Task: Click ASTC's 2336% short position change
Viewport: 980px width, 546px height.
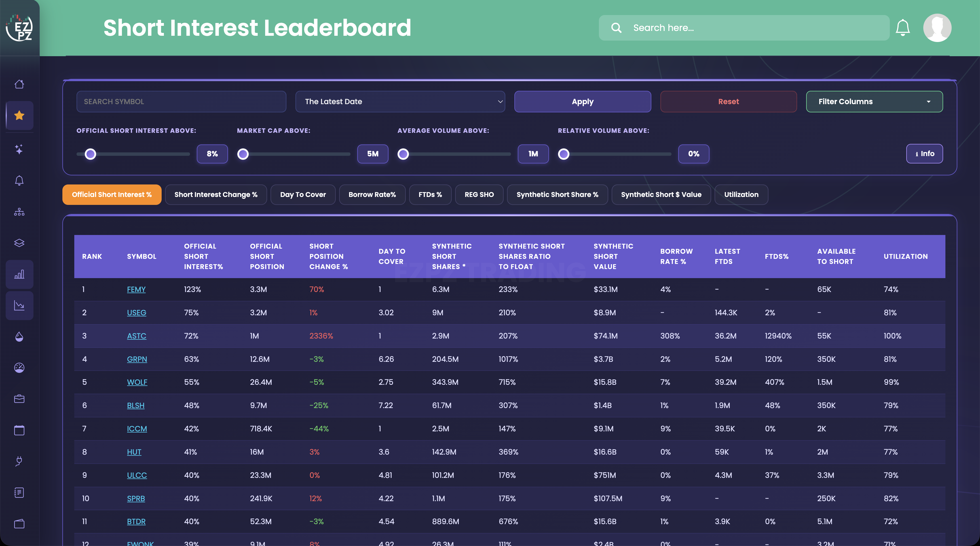Action: click(x=321, y=336)
